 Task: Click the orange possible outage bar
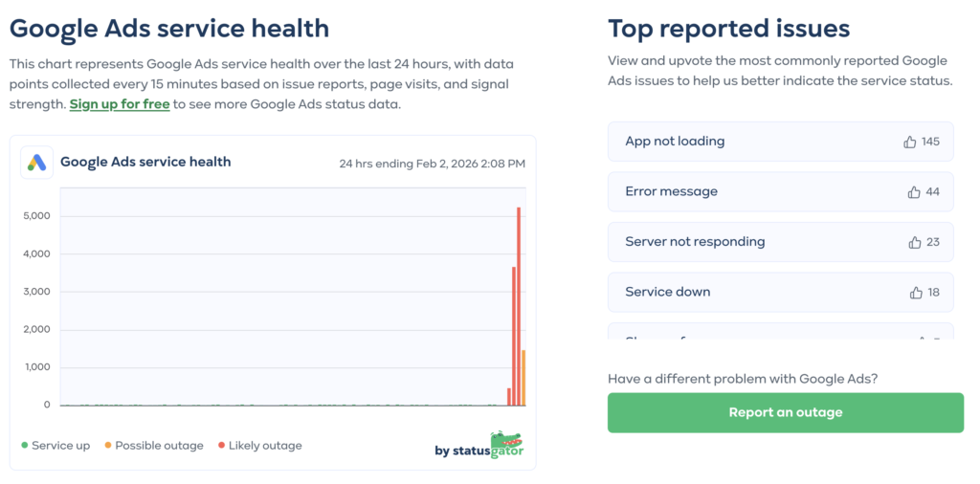point(523,378)
